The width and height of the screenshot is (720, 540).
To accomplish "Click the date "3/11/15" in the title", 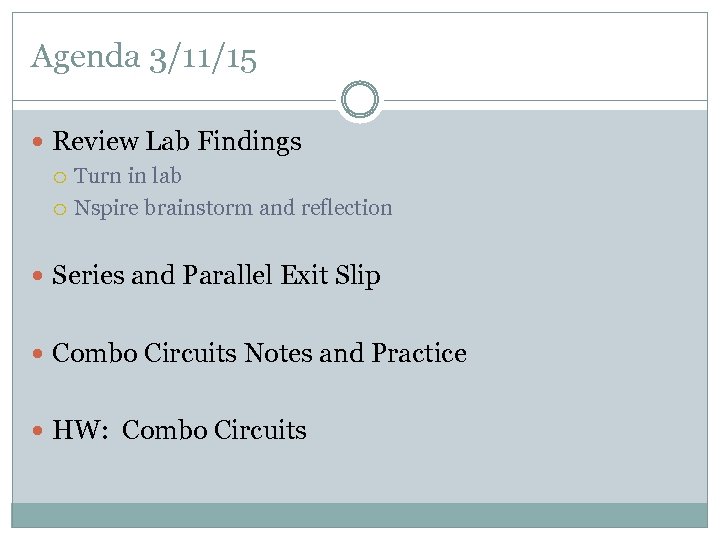I will tap(202, 57).
